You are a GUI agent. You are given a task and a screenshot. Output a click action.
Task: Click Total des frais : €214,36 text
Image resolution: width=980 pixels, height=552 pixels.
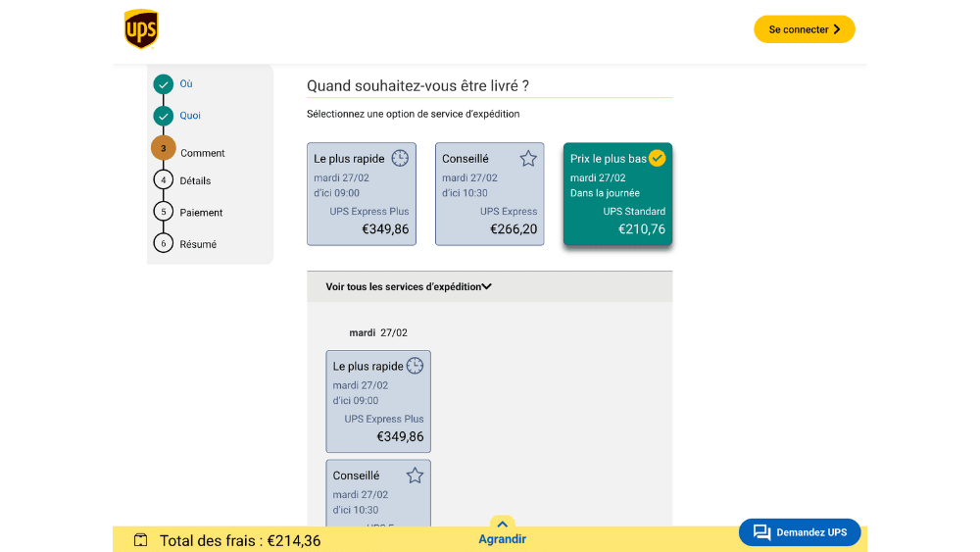[240, 541]
